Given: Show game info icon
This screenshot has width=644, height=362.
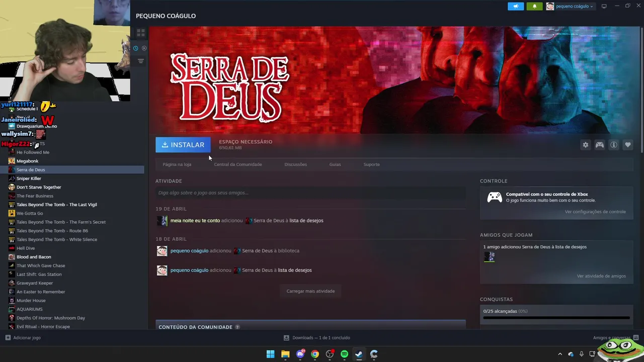Looking at the screenshot, I should (x=614, y=145).
